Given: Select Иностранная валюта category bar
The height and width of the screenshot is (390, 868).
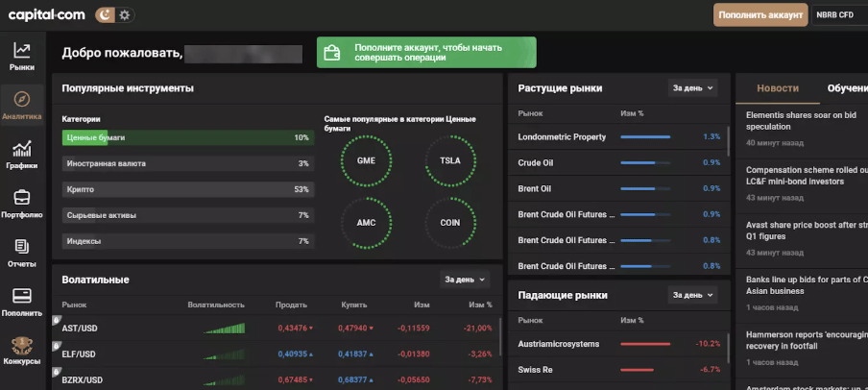Looking at the screenshot, I should [x=188, y=163].
